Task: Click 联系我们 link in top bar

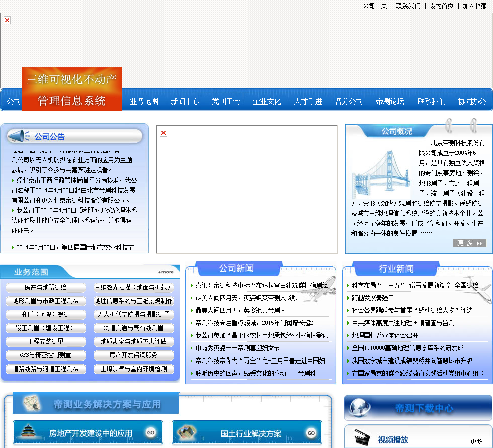Action: (408, 6)
